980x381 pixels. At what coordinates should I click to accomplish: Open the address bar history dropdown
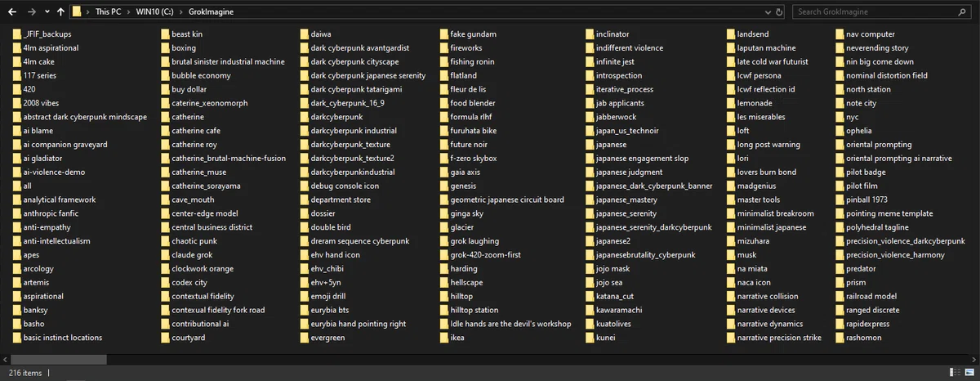(x=767, y=12)
